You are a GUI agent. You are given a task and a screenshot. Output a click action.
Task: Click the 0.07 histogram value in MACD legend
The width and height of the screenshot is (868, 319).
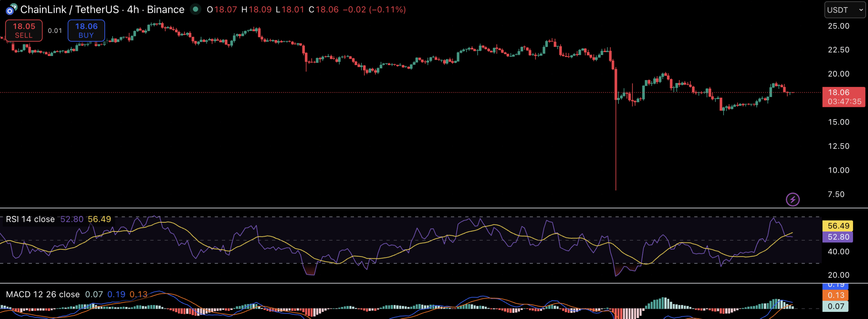94,294
